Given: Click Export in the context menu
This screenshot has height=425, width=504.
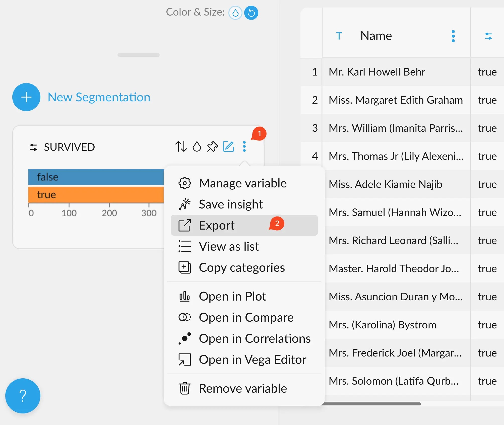Looking at the screenshot, I should click(217, 225).
